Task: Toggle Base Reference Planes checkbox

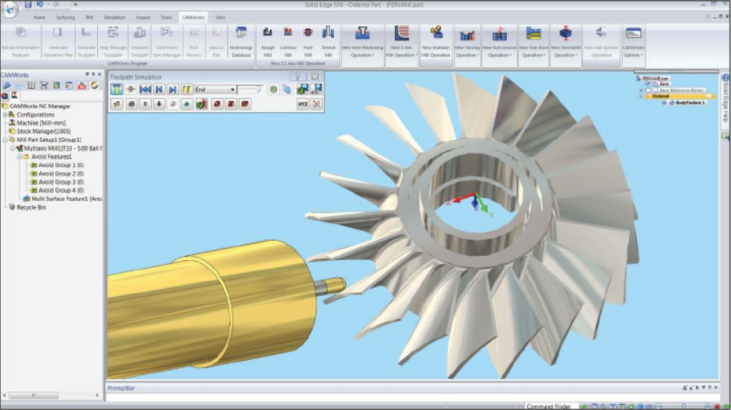Action: 648,90
